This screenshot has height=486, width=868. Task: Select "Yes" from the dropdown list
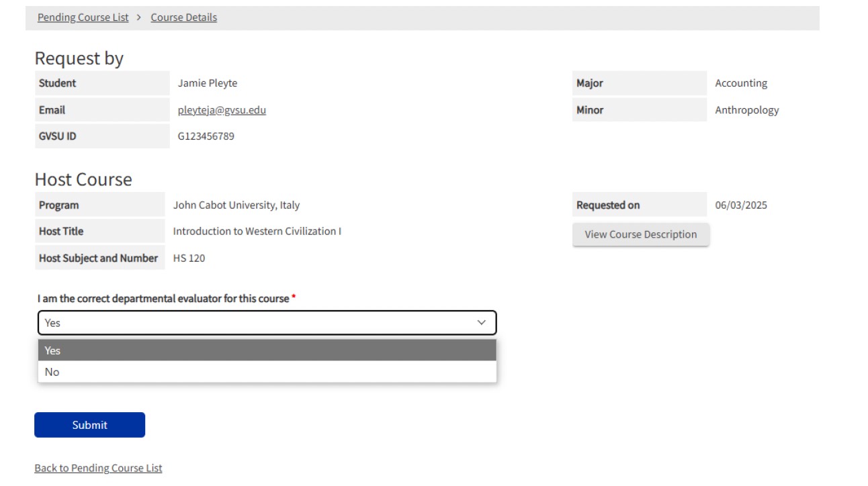point(267,350)
